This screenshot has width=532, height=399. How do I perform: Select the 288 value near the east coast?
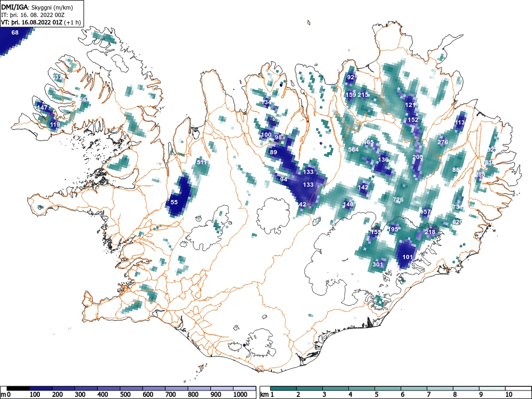480,174
